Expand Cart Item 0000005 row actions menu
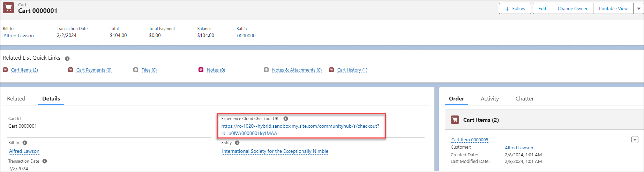The image size is (644, 172). click(x=635, y=140)
